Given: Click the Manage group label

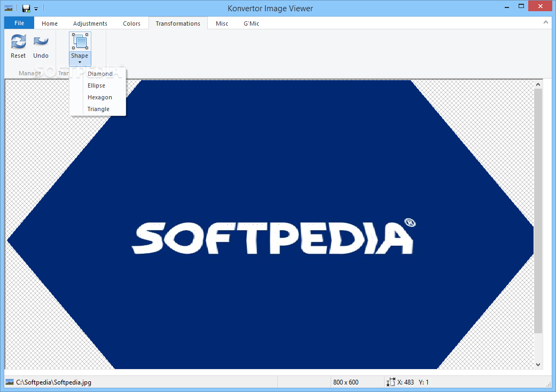Looking at the screenshot, I should point(30,73).
